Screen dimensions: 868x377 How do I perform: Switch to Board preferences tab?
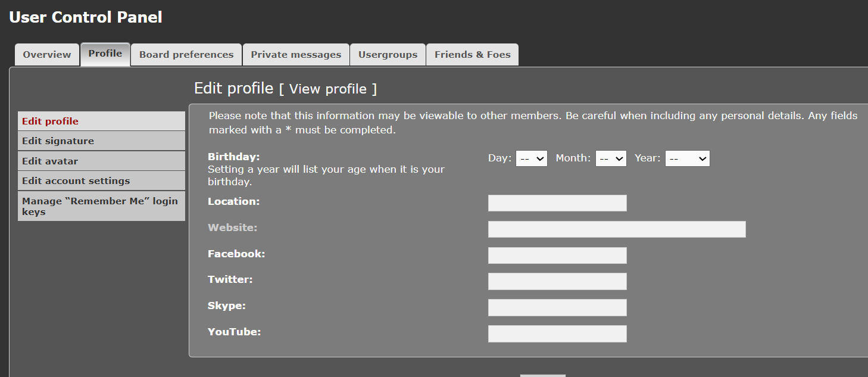(x=186, y=55)
